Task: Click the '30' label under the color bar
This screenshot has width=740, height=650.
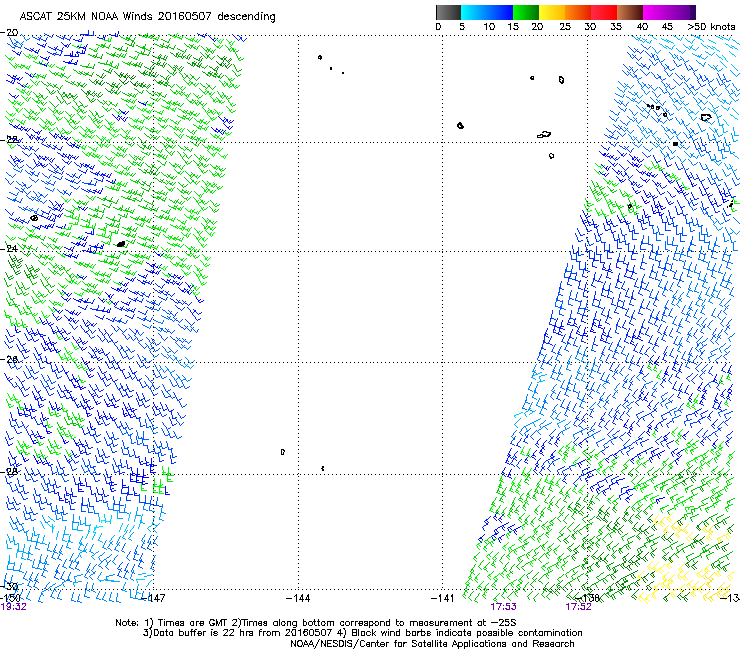Action: pyautogui.click(x=590, y=27)
